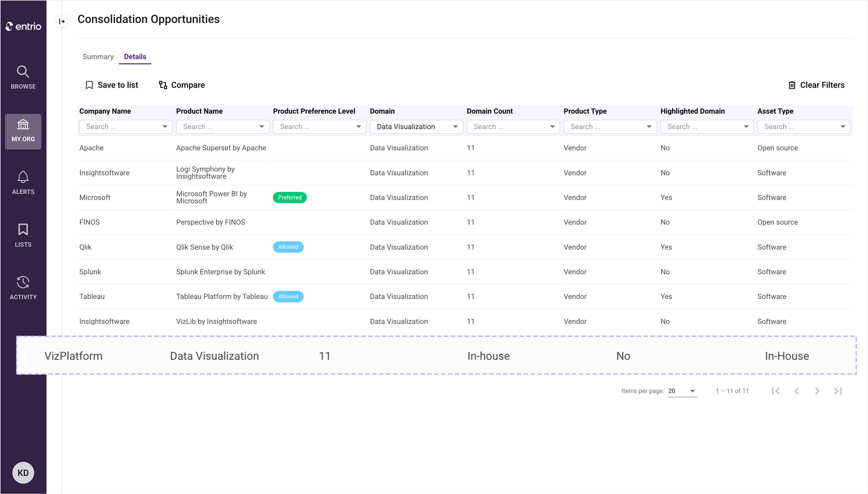Select the Perspective by FINOS cell

(x=210, y=222)
